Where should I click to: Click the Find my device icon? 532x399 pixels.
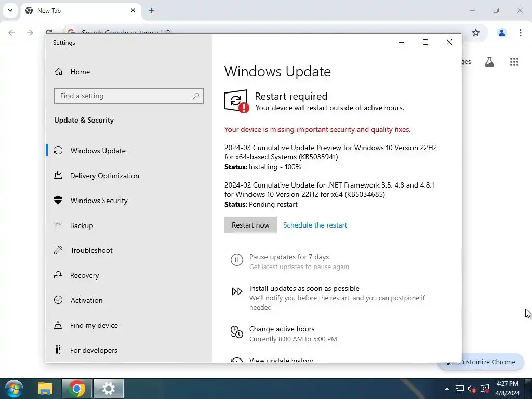coord(58,325)
